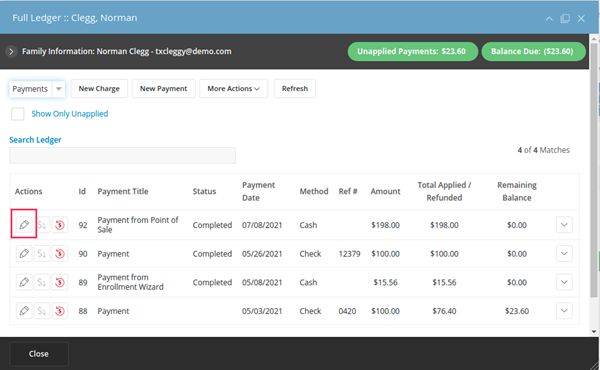Apply payment 89 using dollar arrow icon
The image size is (600, 370).
(42, 282)
